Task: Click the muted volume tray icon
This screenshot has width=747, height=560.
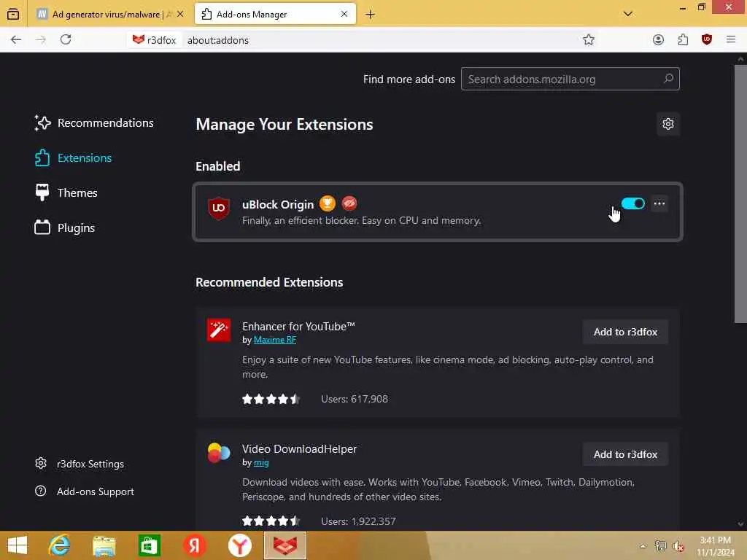Action: (x=678, y=546)
